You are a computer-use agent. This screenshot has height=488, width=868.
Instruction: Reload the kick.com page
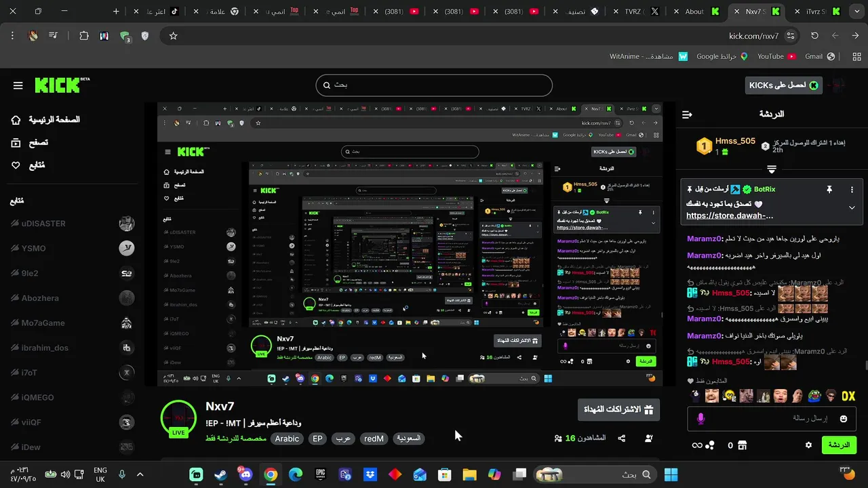click(814, 36)
